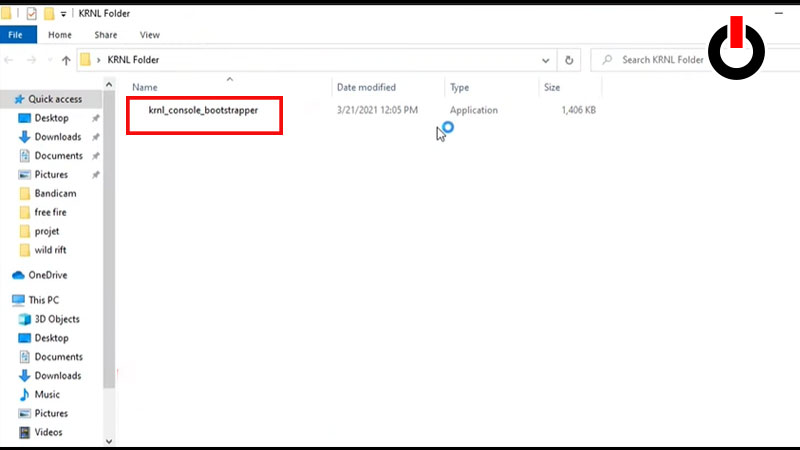800x450 pixels.
Task: Click KRNL Folder in the address bar
Action: tap(133, 60)
